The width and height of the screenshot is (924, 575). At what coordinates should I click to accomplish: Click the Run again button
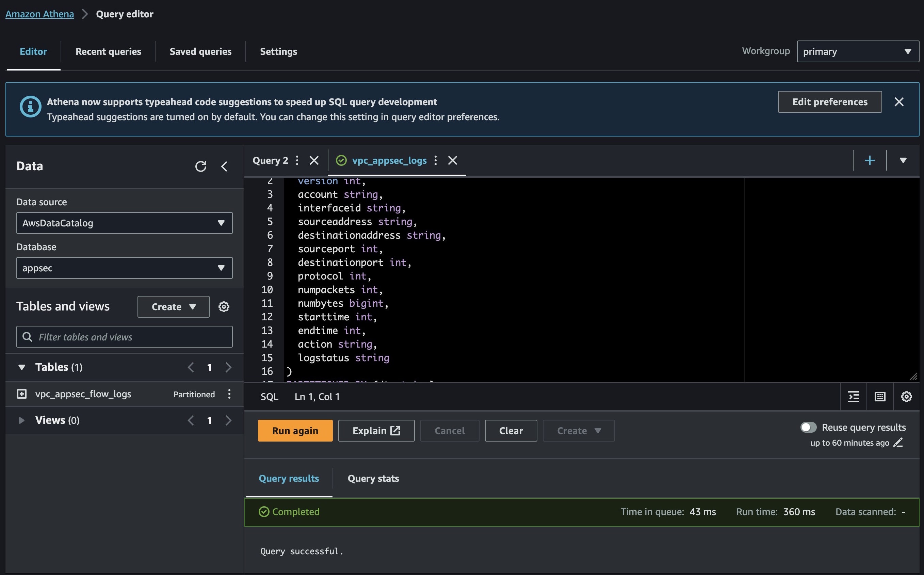coord(295,431)
